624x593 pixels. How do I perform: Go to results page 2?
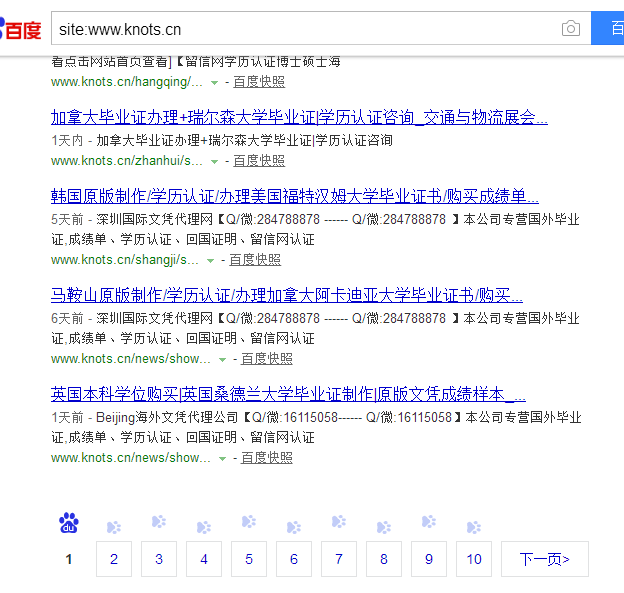coord(114,559)
